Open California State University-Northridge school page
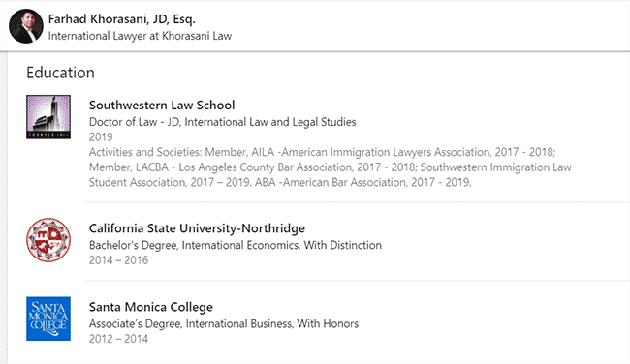This screenshot has height=364, width=630. tap(197, 228)
